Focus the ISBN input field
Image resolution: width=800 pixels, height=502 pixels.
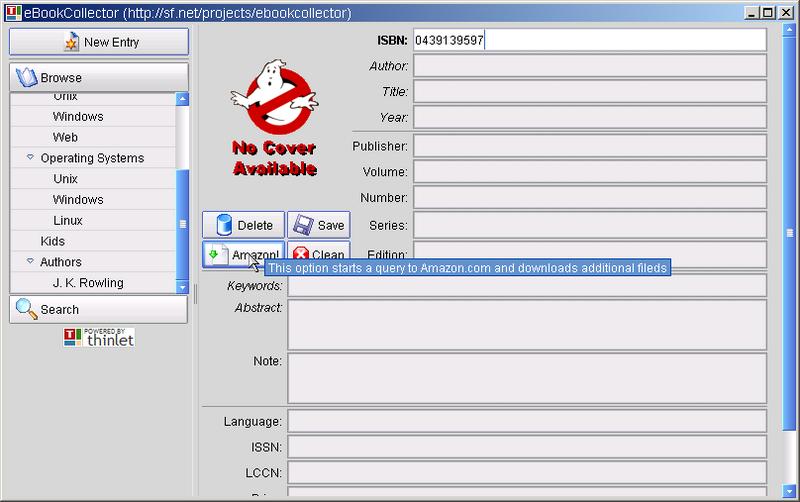pyautogui.click(x=590, y=40)
